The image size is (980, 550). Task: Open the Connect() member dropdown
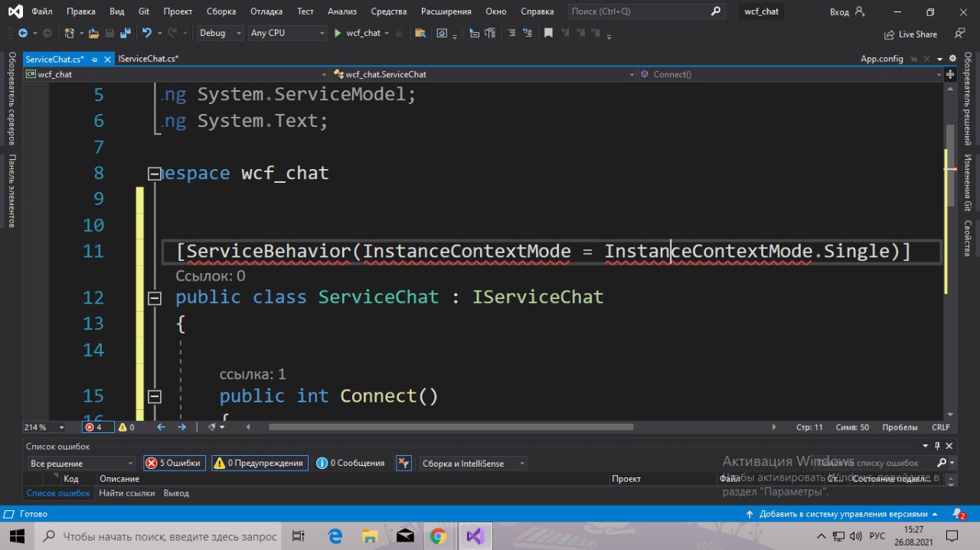791,74
